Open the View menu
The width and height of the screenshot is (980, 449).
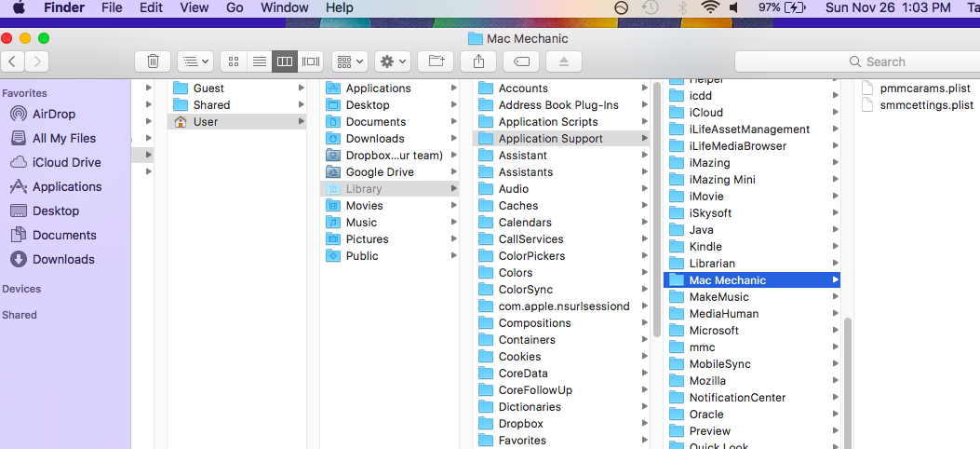point(195,8)
